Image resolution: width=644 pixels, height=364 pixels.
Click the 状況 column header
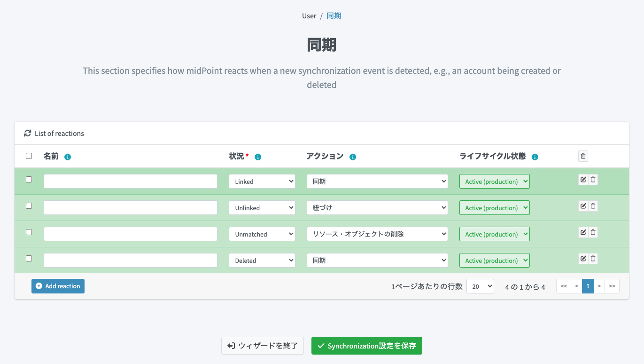tap(237, 157)
